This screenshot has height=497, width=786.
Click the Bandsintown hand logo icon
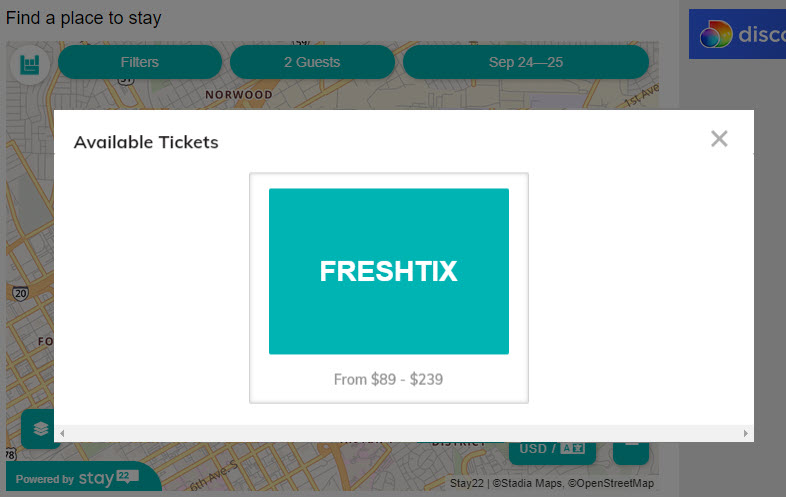(x=30, y=65)
